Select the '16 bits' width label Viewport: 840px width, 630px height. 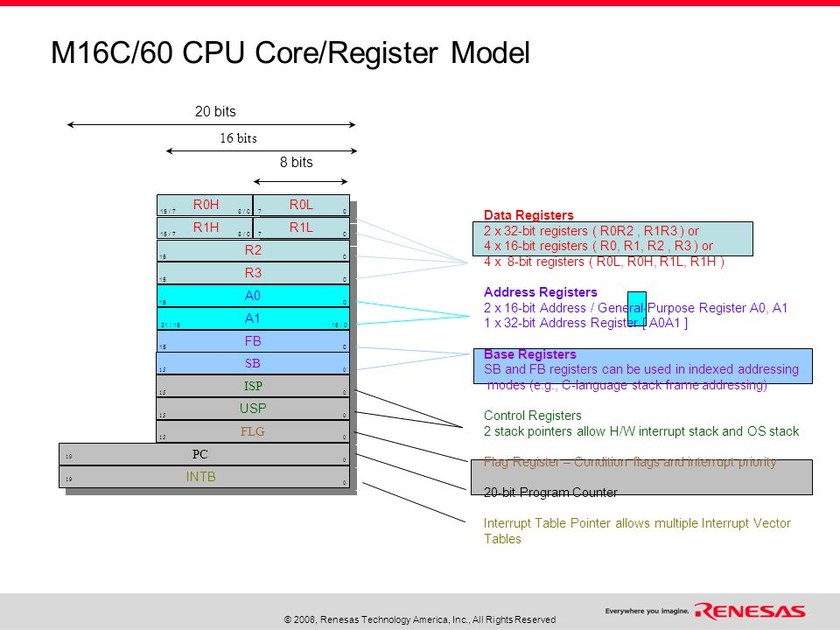pos(238,138)
